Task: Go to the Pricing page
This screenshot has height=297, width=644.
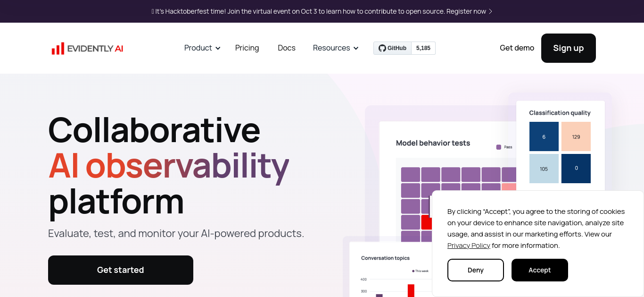Action: click(247, 48)
